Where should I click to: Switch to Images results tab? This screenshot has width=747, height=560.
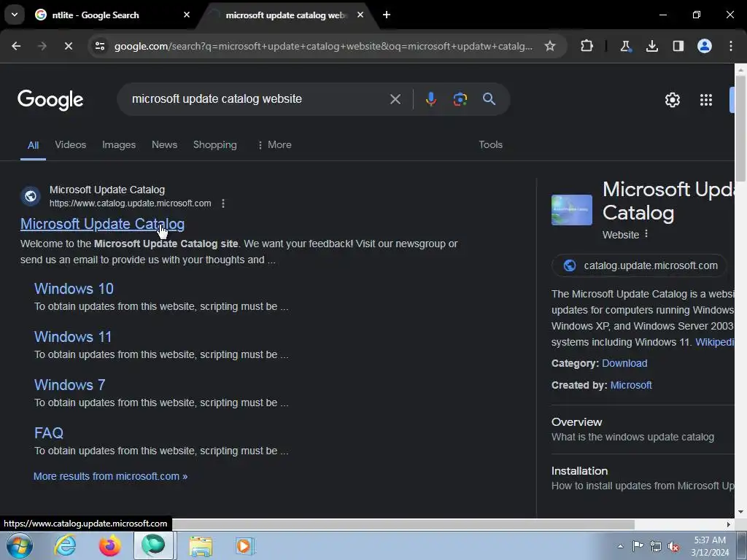click(119, 145)
